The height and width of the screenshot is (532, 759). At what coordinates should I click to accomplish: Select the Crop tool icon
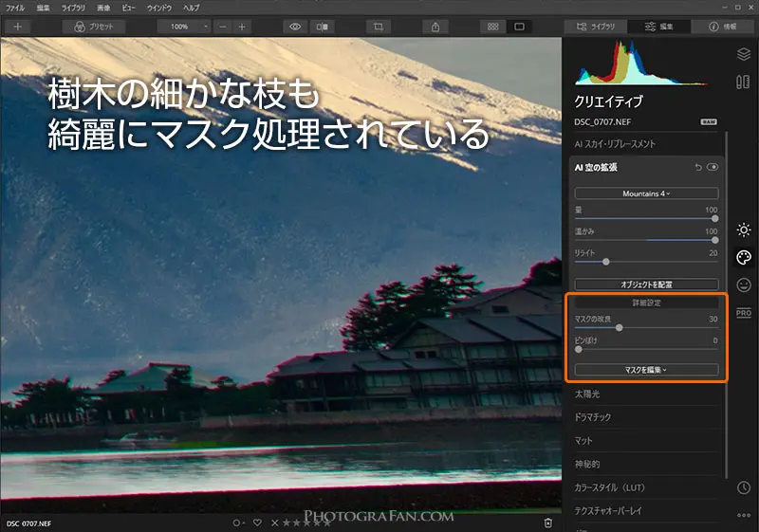(379, 27)
